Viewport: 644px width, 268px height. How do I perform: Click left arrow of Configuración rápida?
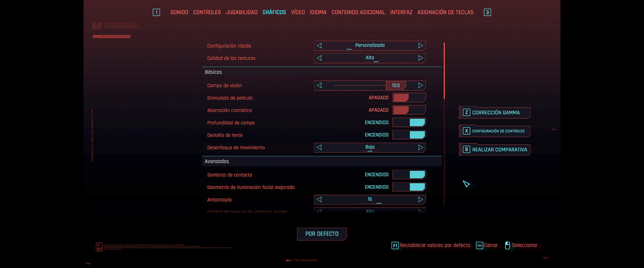tap(319, 45)
